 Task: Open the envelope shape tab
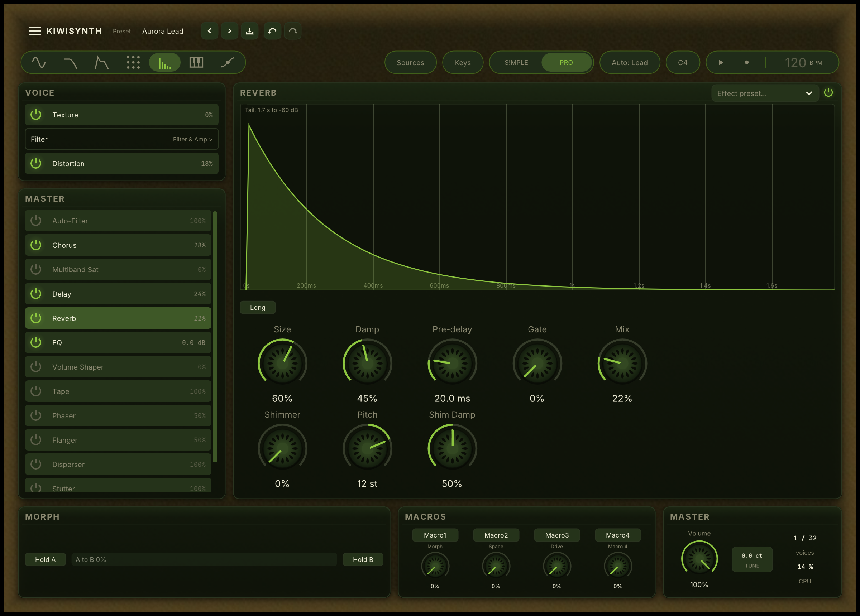(x=102, y=63)
